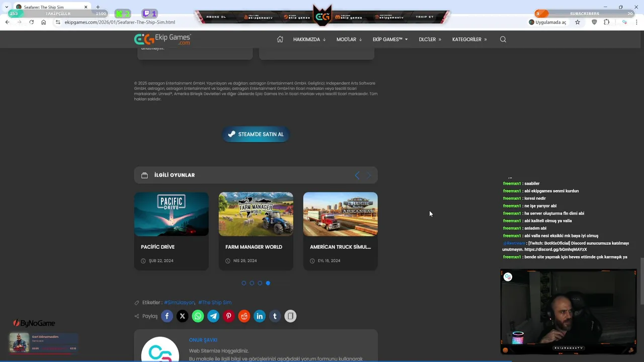Bookmark this page with star icon
Screen dimensions: 644x362
pyautogui.click(x=578, y=22)
